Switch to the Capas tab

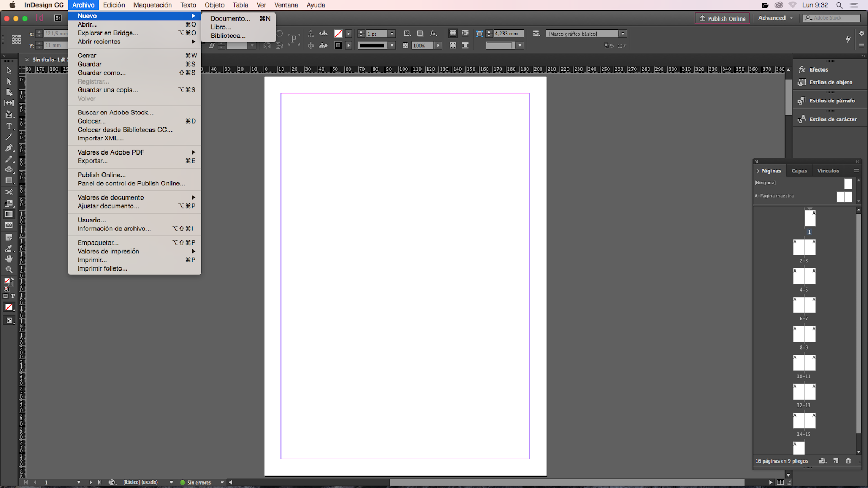(x=799, y=170)
